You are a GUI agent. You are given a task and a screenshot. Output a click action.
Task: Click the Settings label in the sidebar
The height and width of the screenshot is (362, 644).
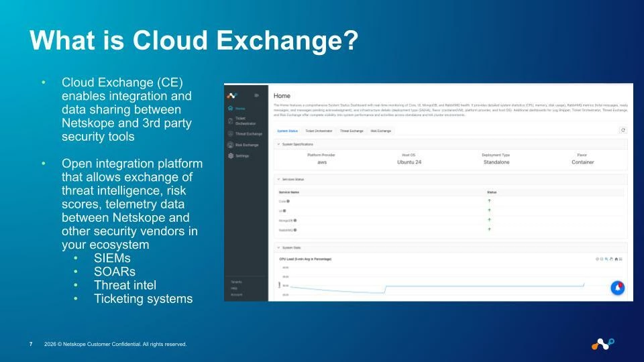[x=242, y=156]
